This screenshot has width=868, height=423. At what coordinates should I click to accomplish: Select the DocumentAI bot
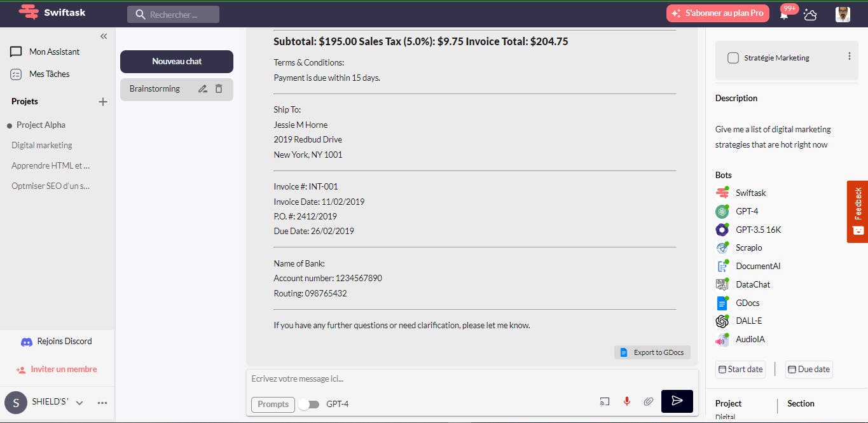point(748,266)
